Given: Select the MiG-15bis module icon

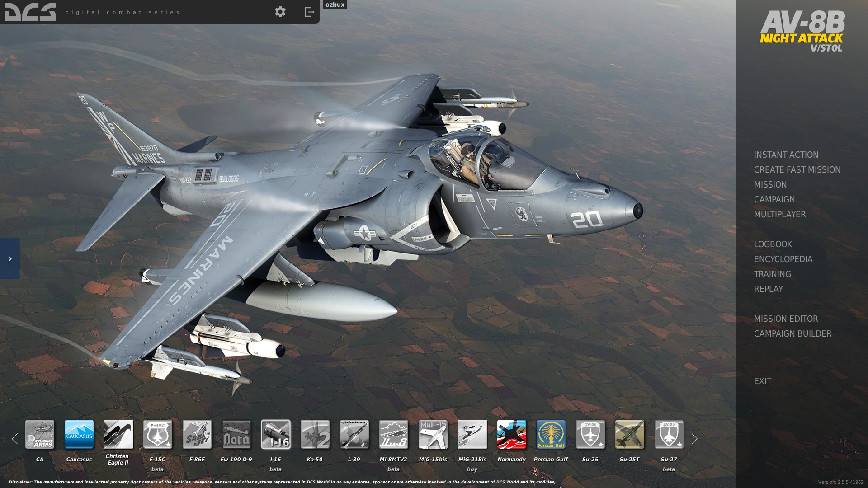Looking at the screenshot, I should (433, 434).
